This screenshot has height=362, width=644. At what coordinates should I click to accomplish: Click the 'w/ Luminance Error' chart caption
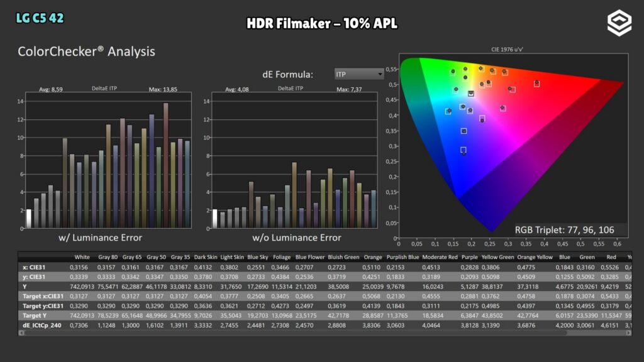point(100,238)
